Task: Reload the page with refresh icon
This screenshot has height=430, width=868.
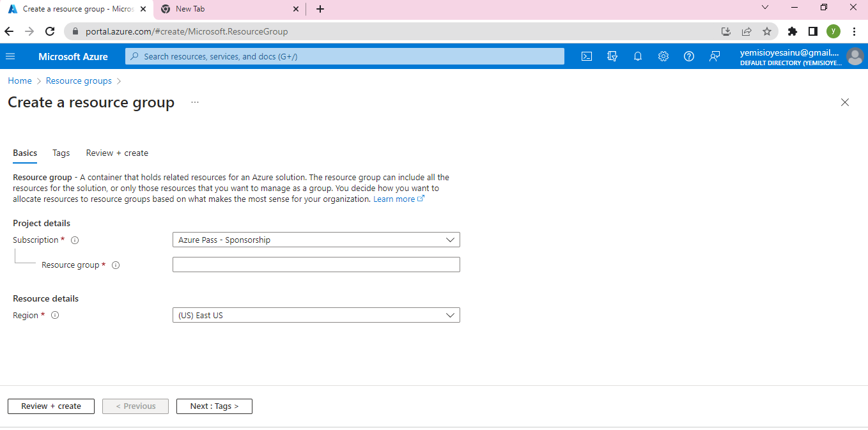Action: [50, 31]
